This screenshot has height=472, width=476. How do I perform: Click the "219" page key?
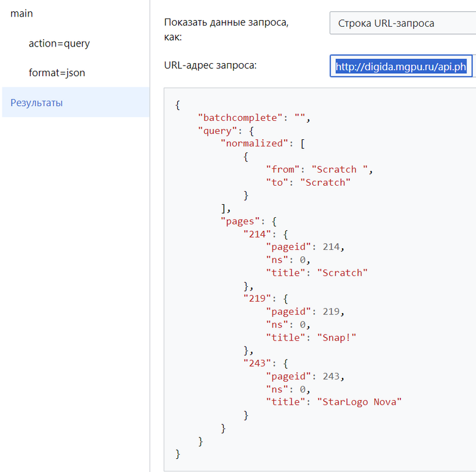tap(257, 299)
